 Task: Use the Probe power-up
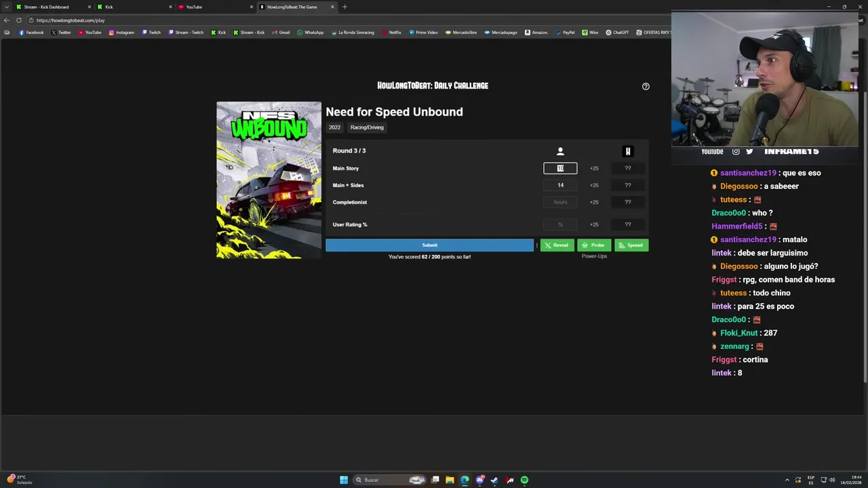click(594, 245)
